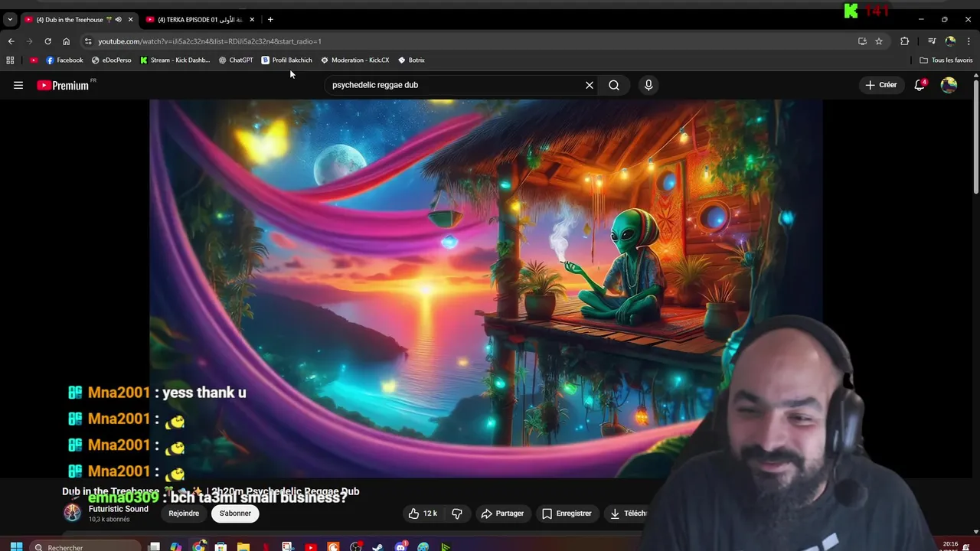View site information icon in address bar
Screen dimensions: 980x551
pos(88,41)
